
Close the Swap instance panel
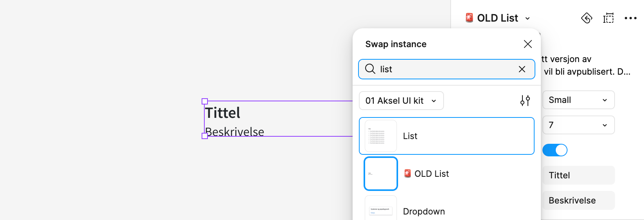(x=528, y=44)
